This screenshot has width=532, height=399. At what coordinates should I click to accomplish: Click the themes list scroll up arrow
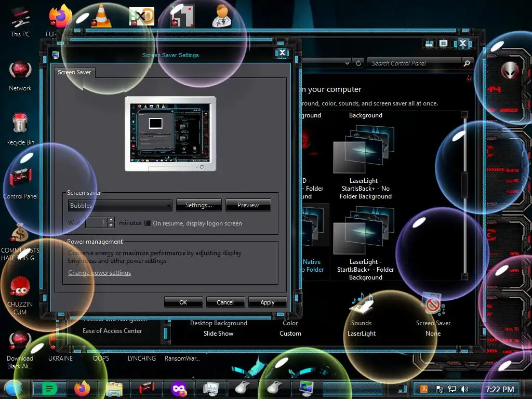465,115
